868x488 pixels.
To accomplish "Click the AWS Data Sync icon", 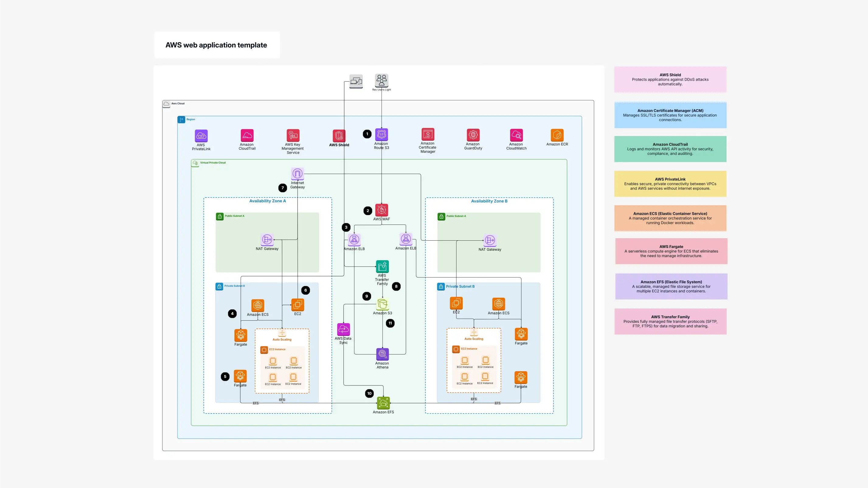I will 343,329.
